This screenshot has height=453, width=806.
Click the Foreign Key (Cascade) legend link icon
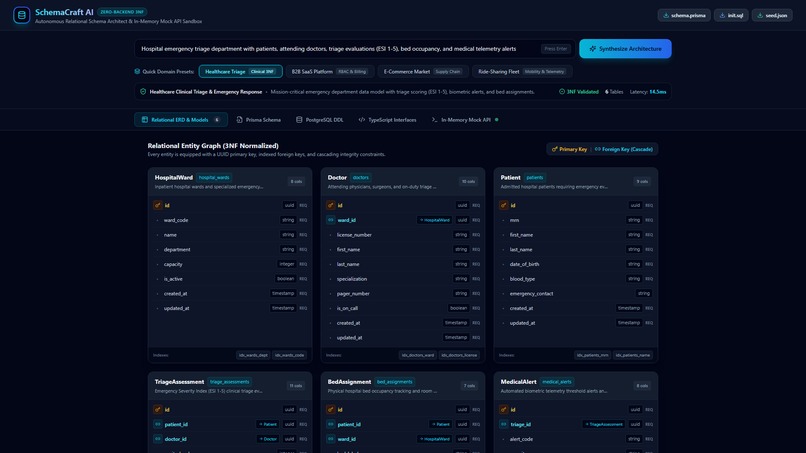coord(597,149)
